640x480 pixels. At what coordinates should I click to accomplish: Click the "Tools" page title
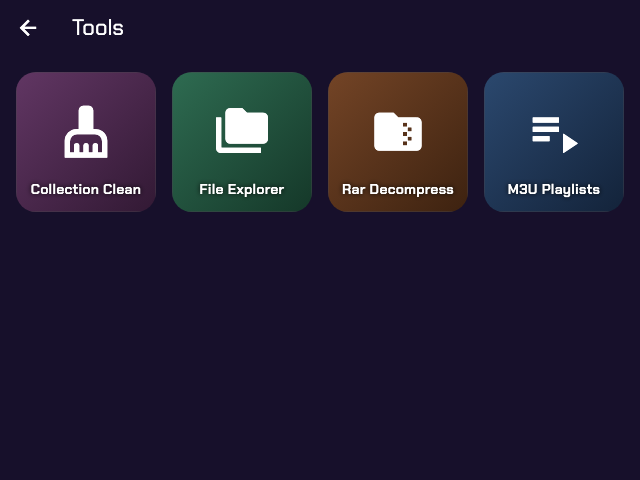click(x=98, y=28)
